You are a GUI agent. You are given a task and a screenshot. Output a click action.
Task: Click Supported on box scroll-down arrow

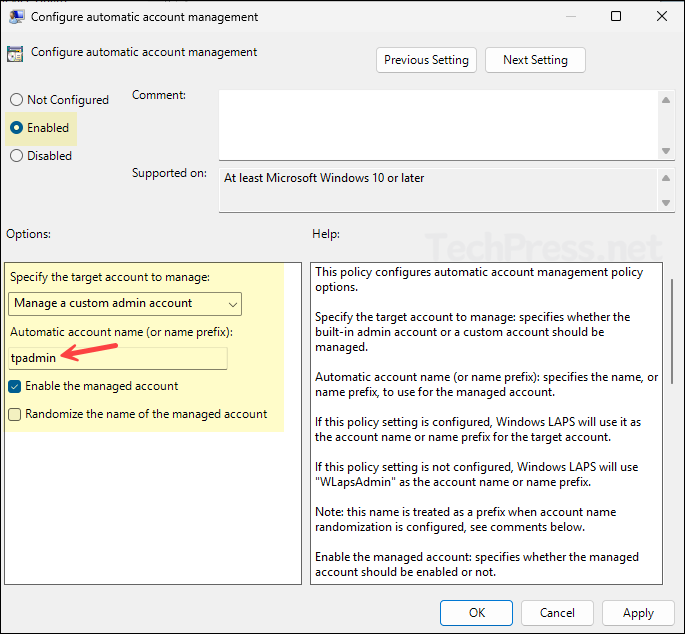pos(666,203)
